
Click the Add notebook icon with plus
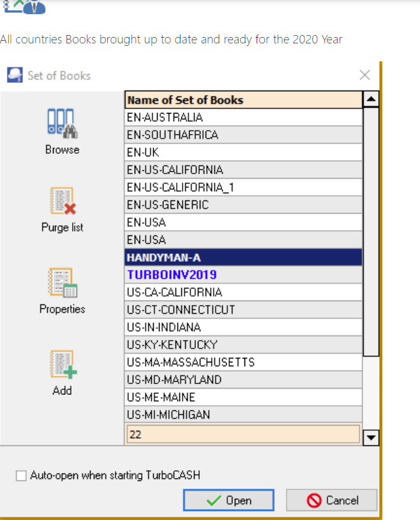coord(63,364)
